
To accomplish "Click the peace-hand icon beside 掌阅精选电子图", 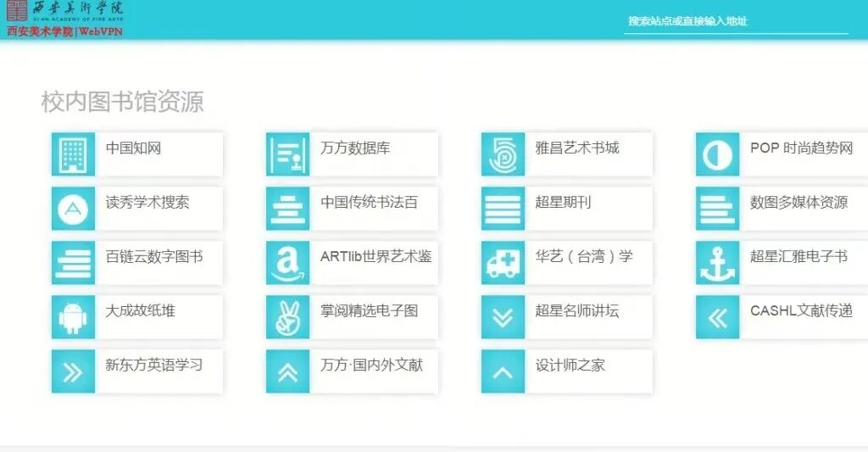I will click(288, 317).
